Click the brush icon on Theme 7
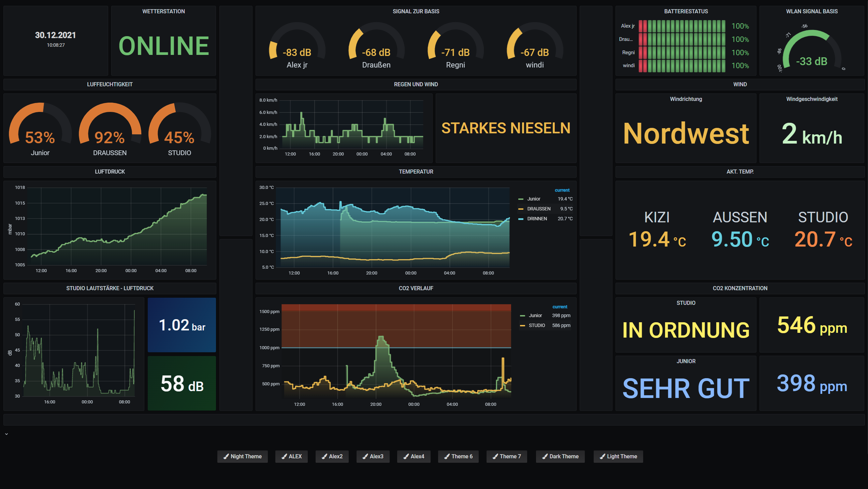Viewport: 868px width, 489px height. [495, 457]
